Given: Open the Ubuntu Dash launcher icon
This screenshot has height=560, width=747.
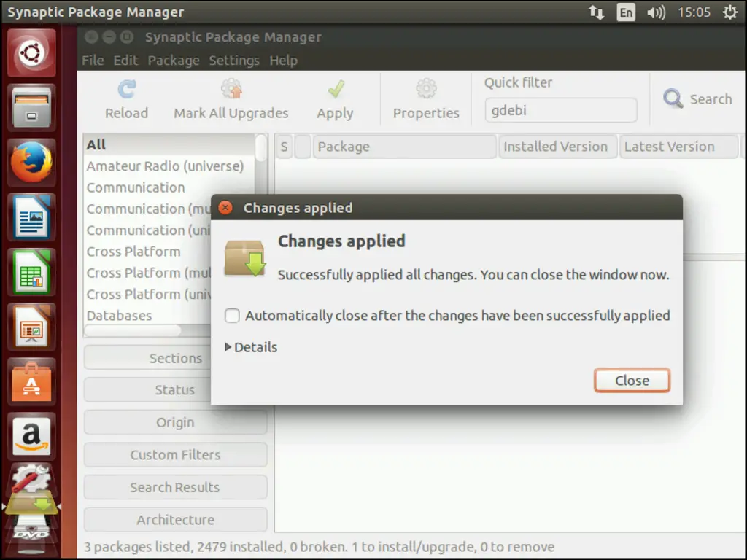Looking at the screenshot, I should pyautogui.click(x=31, y=52).
